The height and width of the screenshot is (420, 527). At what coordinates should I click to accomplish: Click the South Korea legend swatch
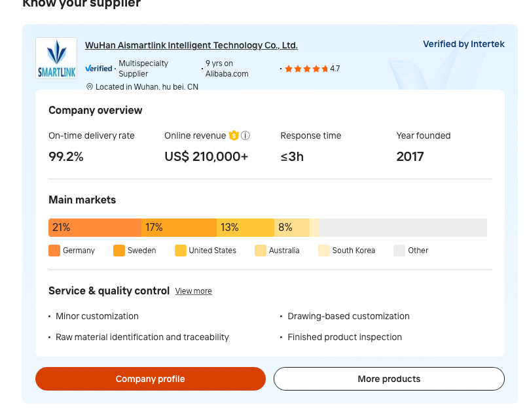click(324, 251)
